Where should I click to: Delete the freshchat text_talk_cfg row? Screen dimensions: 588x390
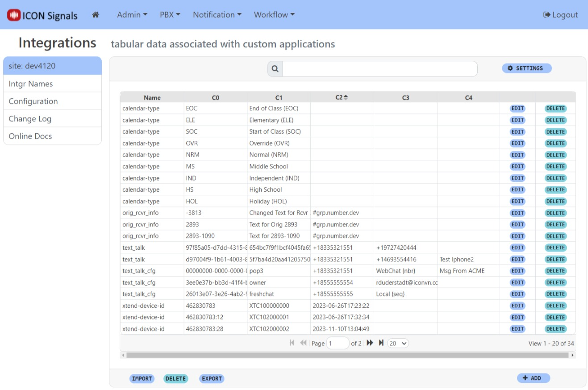pos(555,294)
